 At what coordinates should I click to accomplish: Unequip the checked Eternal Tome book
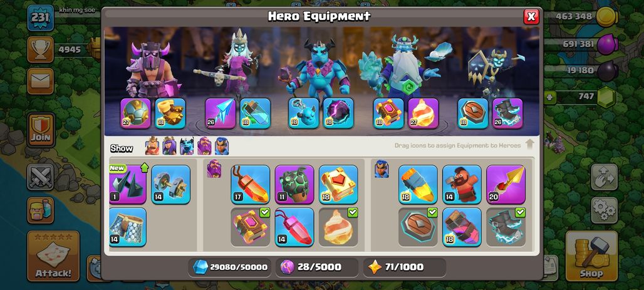click(x=250, y=227)
